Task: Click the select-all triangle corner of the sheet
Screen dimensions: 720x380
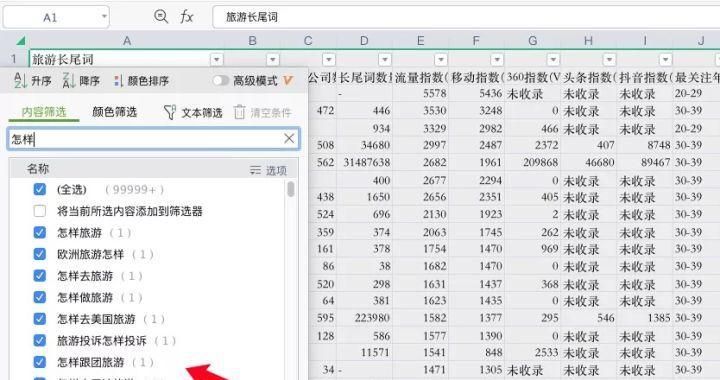Action: 20,41
